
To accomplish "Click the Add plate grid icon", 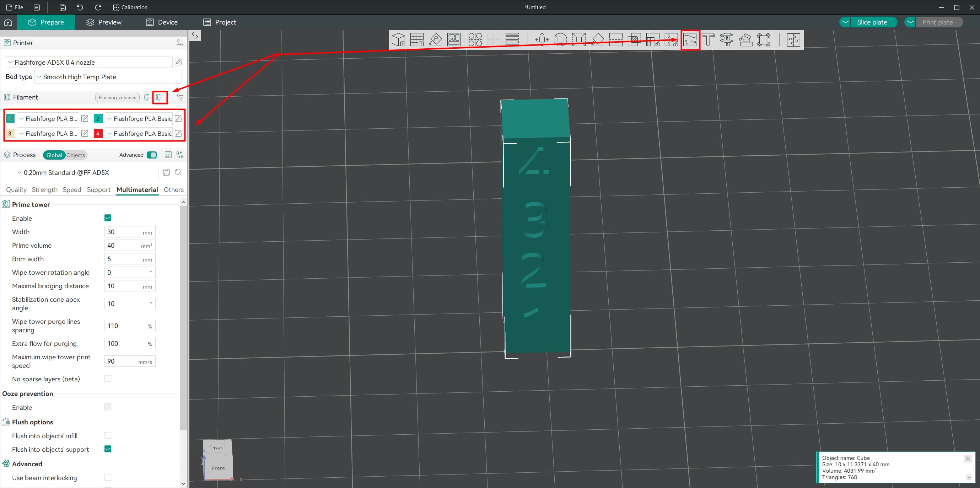I will pyautogui.click(x=417, y=39).
